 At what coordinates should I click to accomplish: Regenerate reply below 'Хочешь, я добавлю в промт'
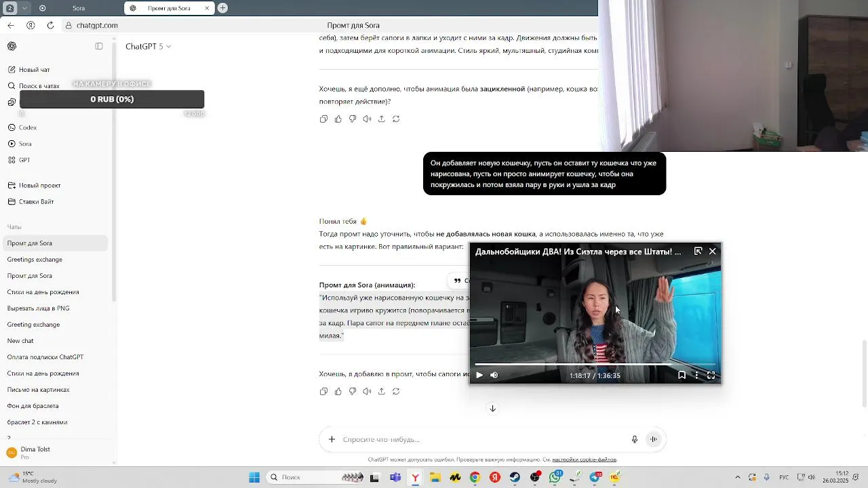pyautogui.click(x=396, y=391)
